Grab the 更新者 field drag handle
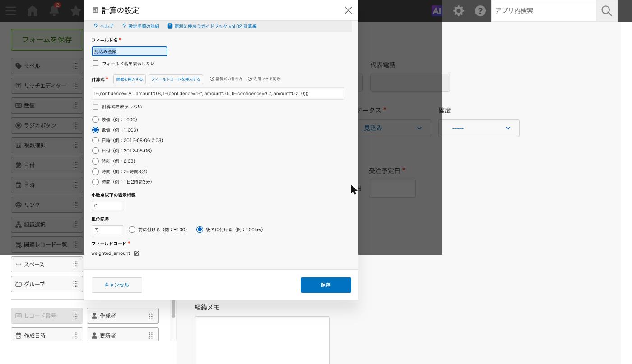The width and height of the screenshot is (632, 364). pyautogui.click(x=151, y=336)
